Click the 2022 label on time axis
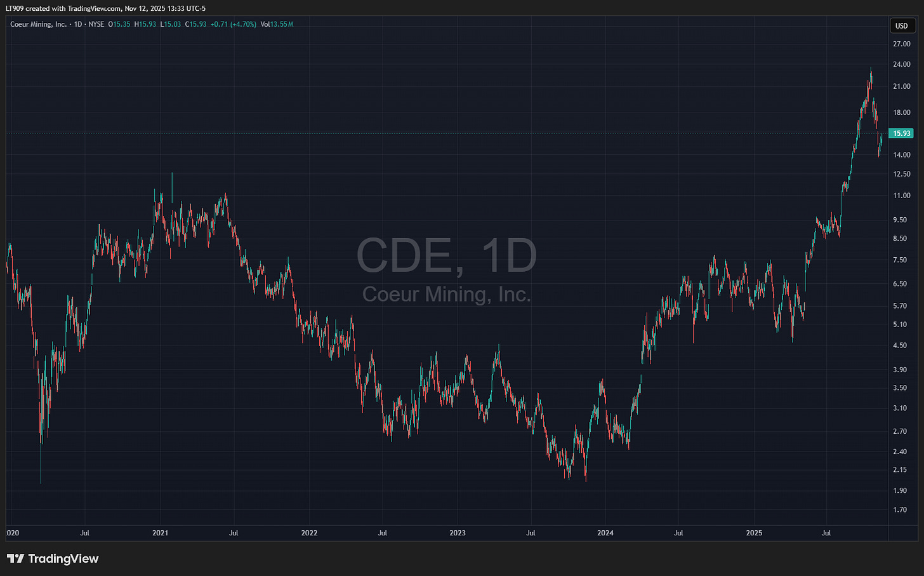This screenshot has width=924, height=576. 309,533
